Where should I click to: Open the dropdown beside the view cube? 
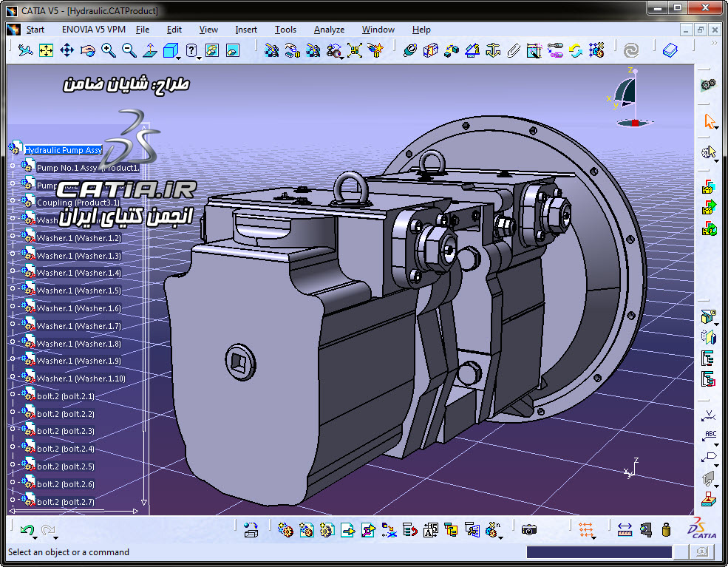[179, 58]
